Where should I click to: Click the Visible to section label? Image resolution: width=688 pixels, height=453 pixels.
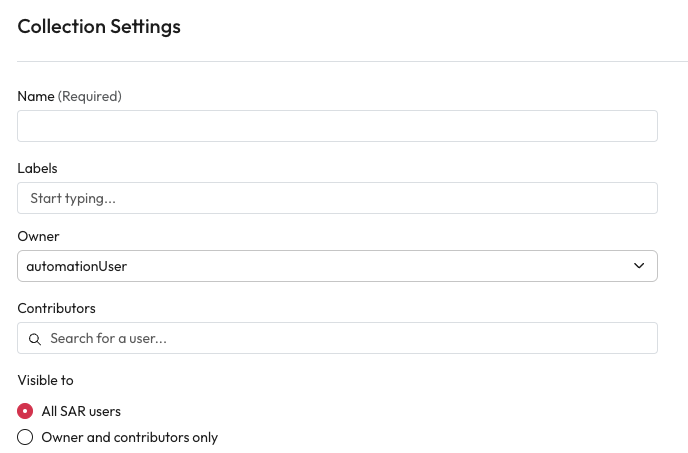click(45, 380)
